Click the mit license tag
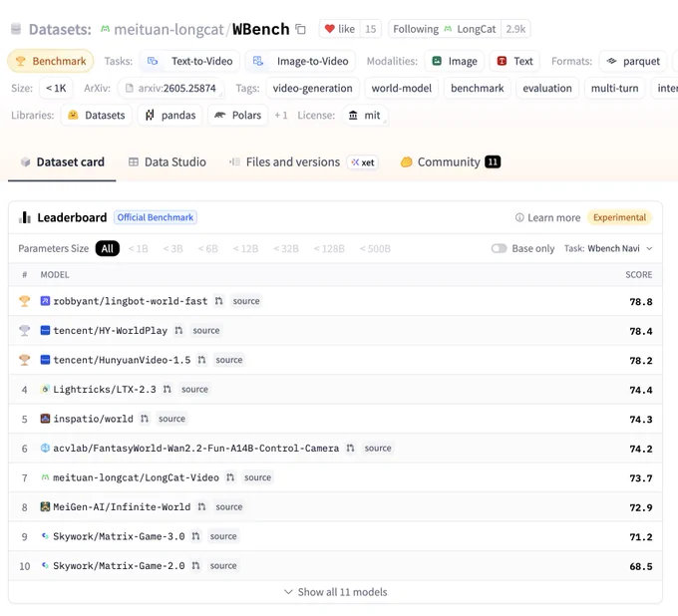 [x=365, y=115]
